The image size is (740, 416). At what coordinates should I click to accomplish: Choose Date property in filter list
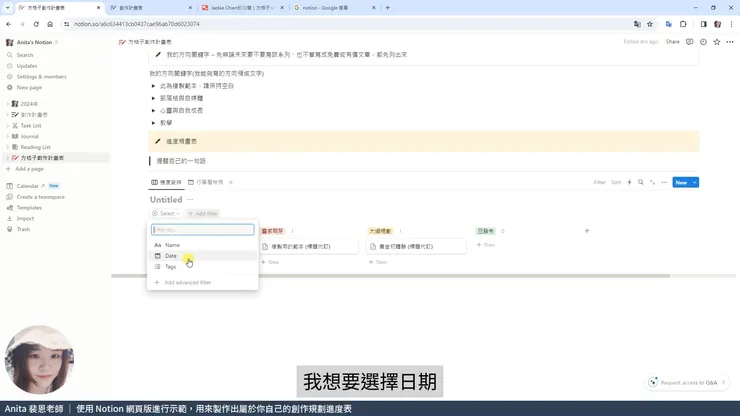[x=202, y=256]
